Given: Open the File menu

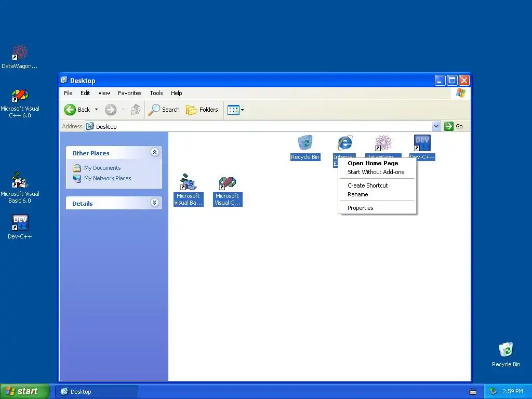Looking at the screenshot, I should pos(68,93).
